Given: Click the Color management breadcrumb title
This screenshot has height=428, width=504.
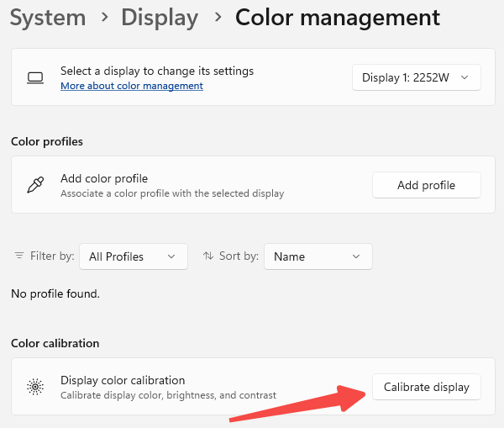Looking at the screenshot, I should point(338,18).
